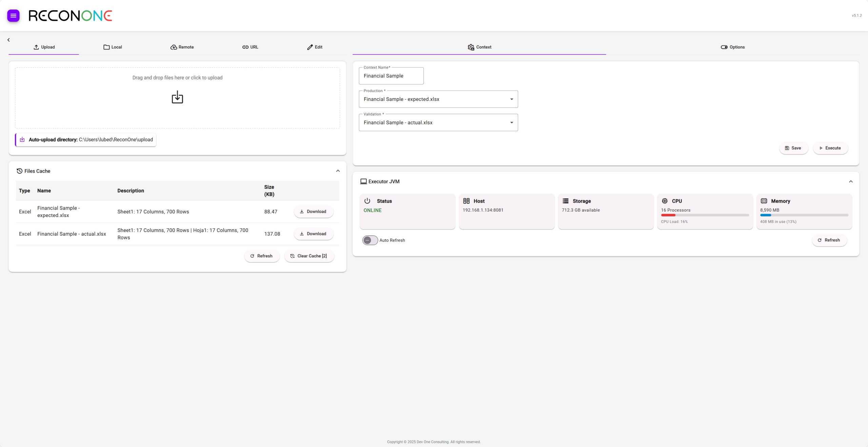Screen dimensions: 868x447
Task: Click the Executor JVM laptop icon
Action: coord(363,181)
